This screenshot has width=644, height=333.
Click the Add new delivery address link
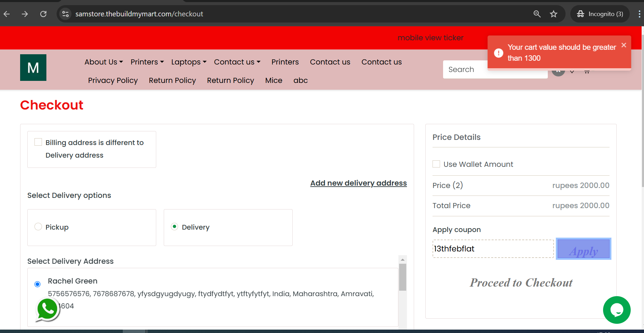click(x=358, y=183)
